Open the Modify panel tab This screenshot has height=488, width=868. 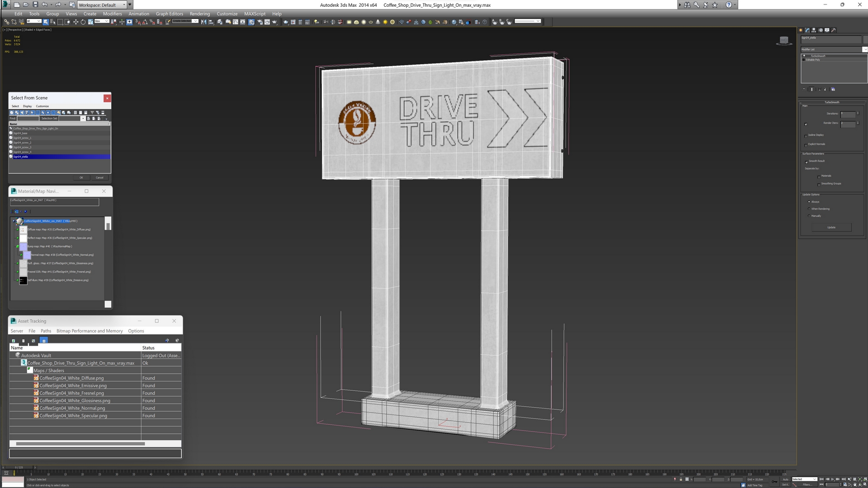point(807,30)
